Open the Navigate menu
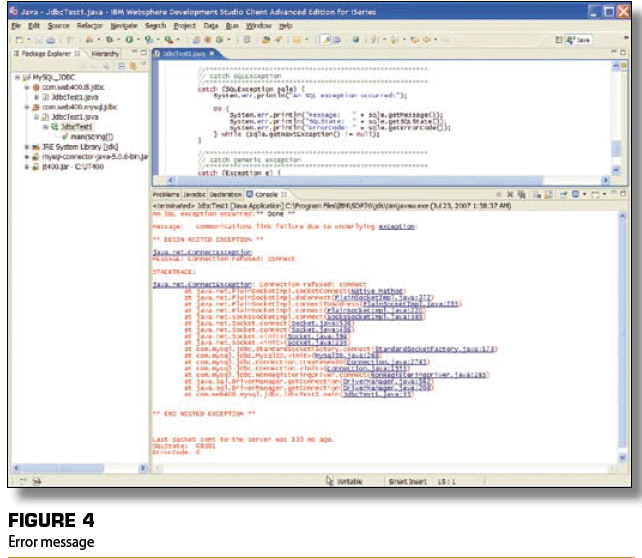 124,26
